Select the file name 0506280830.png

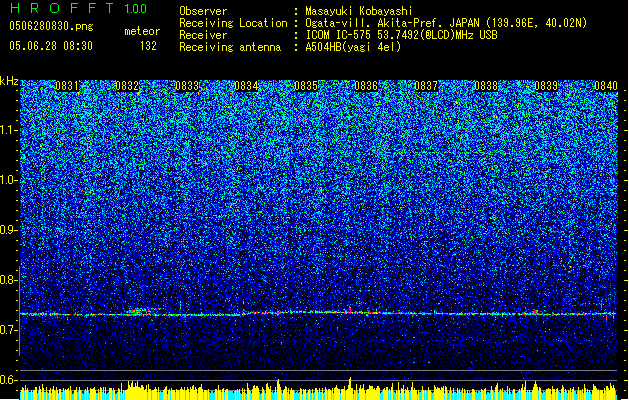[x=51, y=26]
